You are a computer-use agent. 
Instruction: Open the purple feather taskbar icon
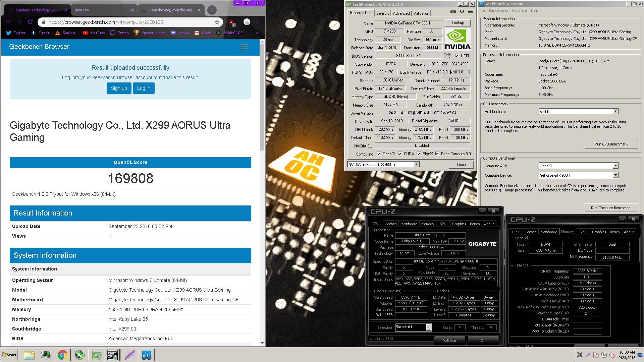129,355
